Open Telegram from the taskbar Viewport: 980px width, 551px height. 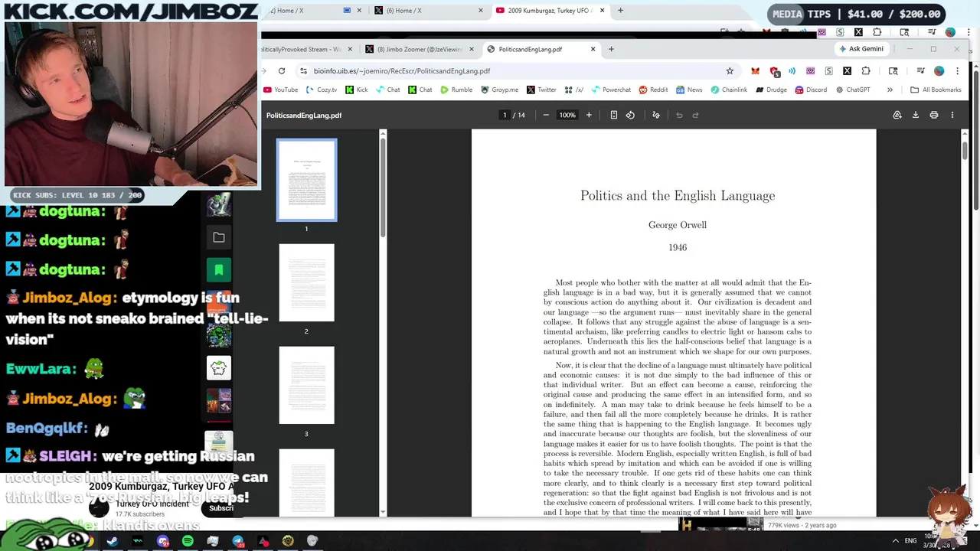tap(238, 541)
